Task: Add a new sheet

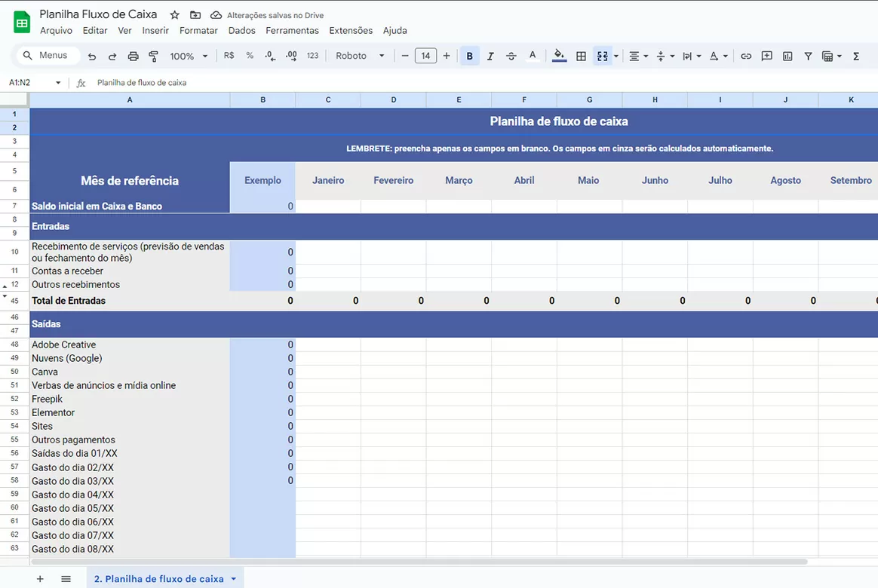Action: (x=40, y=578)
